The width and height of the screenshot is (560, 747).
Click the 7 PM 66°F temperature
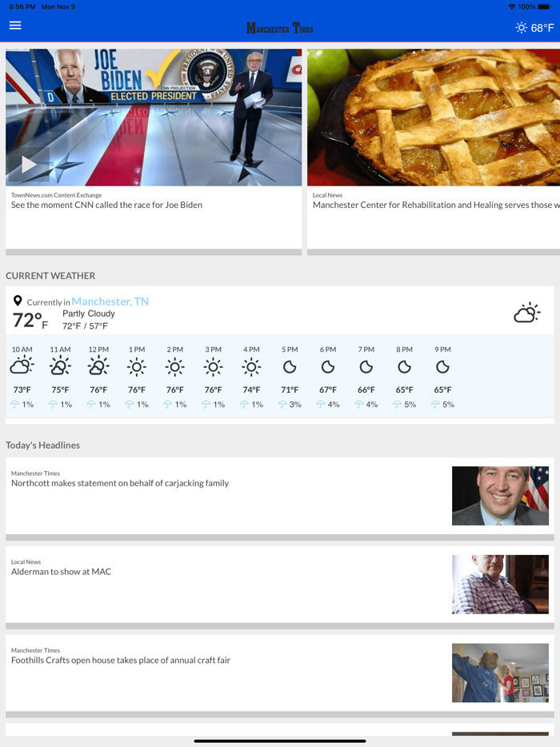(x=366, y=389)
